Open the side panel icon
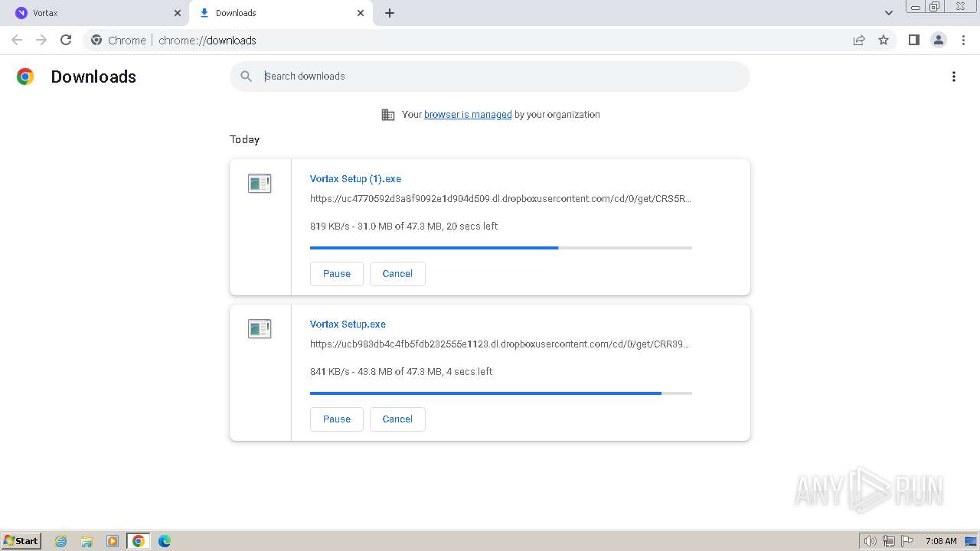This screenshot has height=551, width=980. pyautogui.click(x=913, y=40)
